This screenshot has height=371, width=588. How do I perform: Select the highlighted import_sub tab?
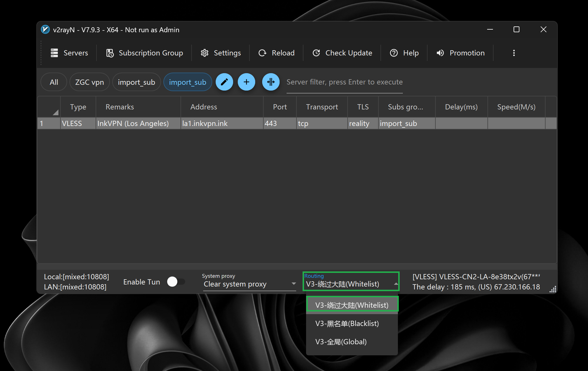coord(187,82)
